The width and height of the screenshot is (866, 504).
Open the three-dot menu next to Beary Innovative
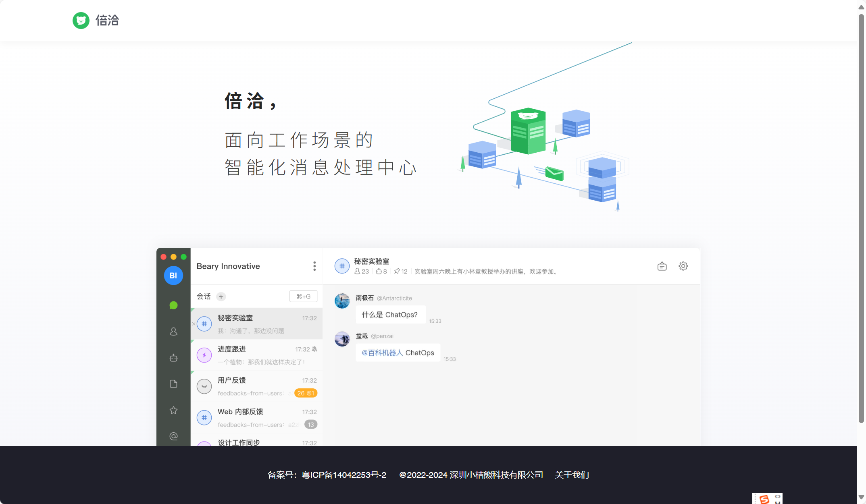314,266
